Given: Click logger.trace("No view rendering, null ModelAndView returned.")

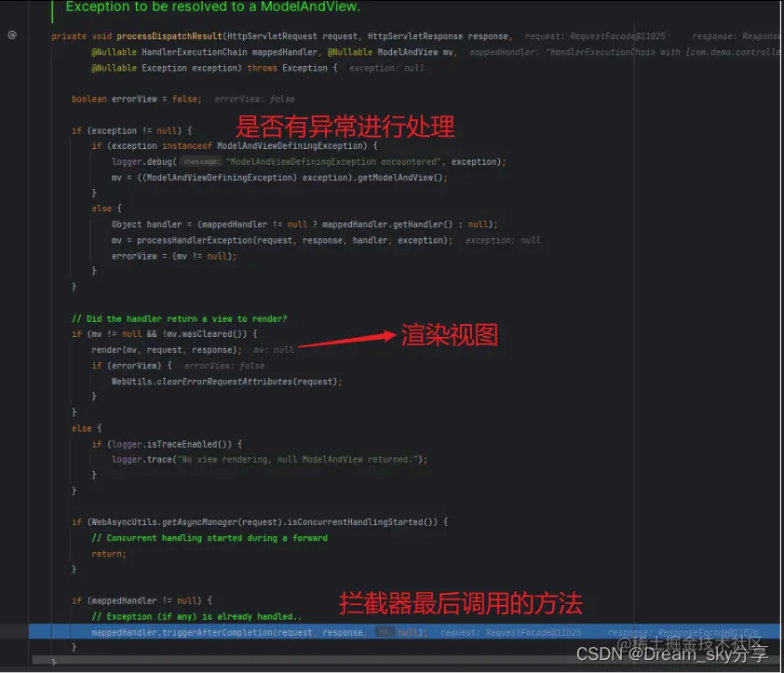Looking at the screenshot, I should [269, 460].
